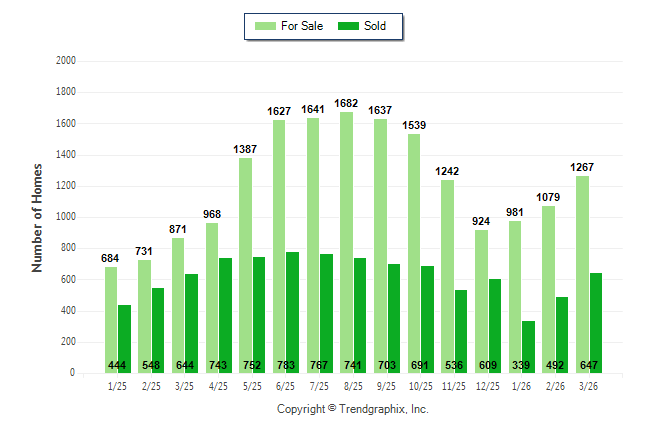
Task: Click the 12/25 x-axis label
Action: click(x=488, y=385)
